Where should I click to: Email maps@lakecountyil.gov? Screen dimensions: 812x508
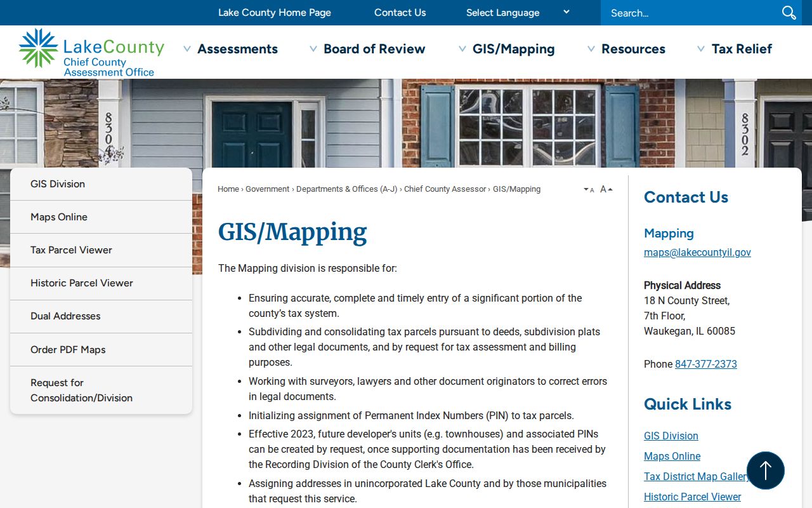(697, 253)
